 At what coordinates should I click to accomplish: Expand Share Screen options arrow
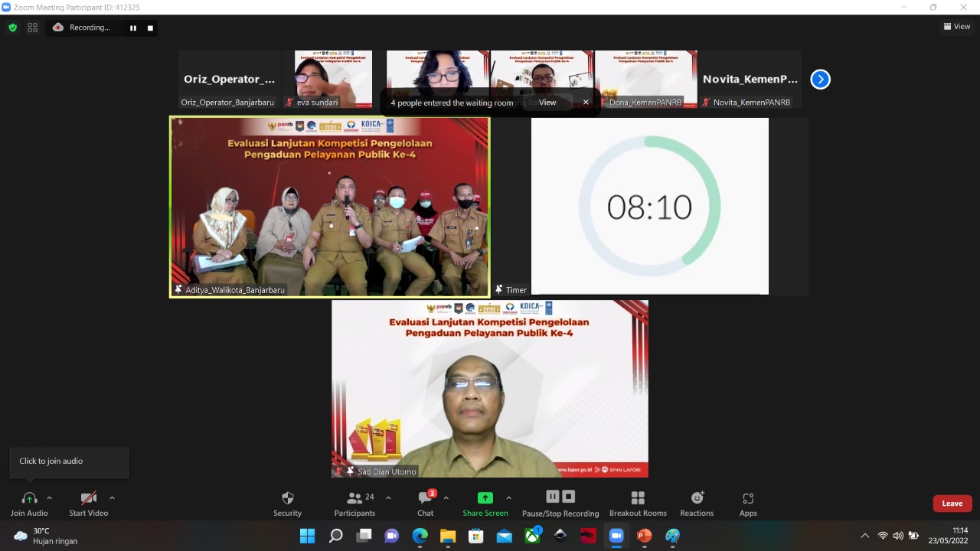tap(508, 497)
